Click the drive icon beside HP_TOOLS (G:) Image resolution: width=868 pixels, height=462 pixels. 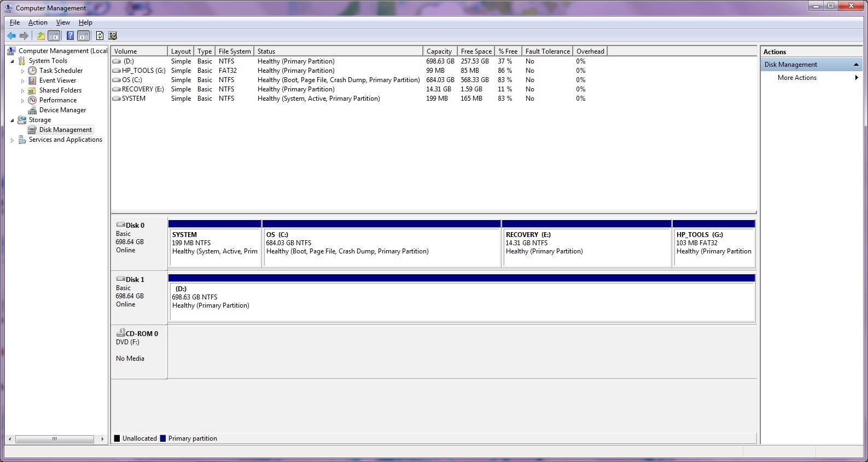116,71
